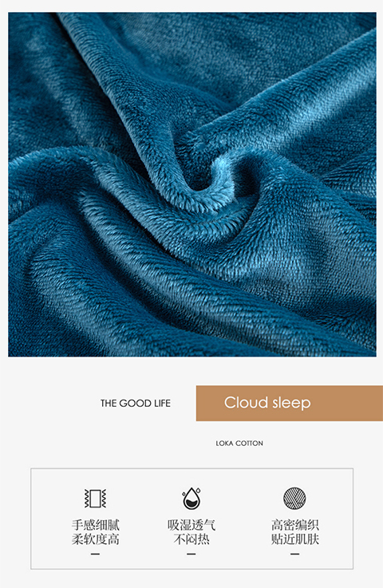Click the word sleep in the banner
383x588 pixels.
coord(292,403)
